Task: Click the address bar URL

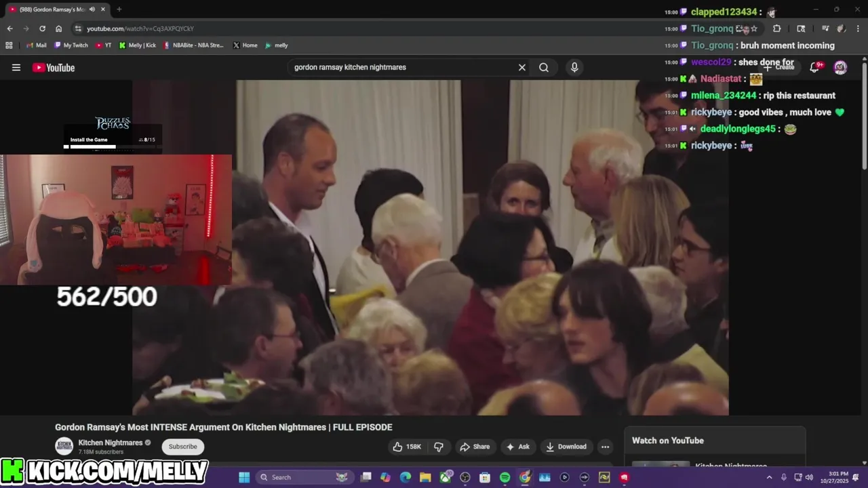Action: (140, 28)
